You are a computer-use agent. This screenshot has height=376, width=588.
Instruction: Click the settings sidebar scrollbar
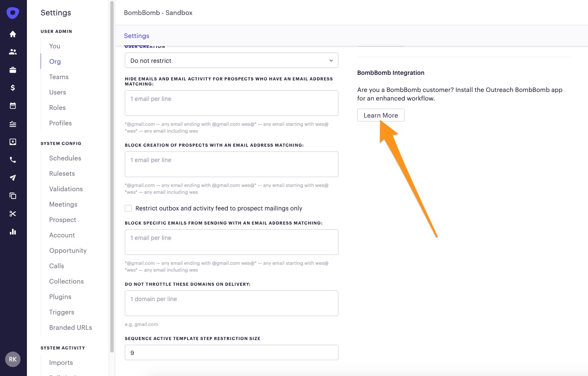coord(112,176)
